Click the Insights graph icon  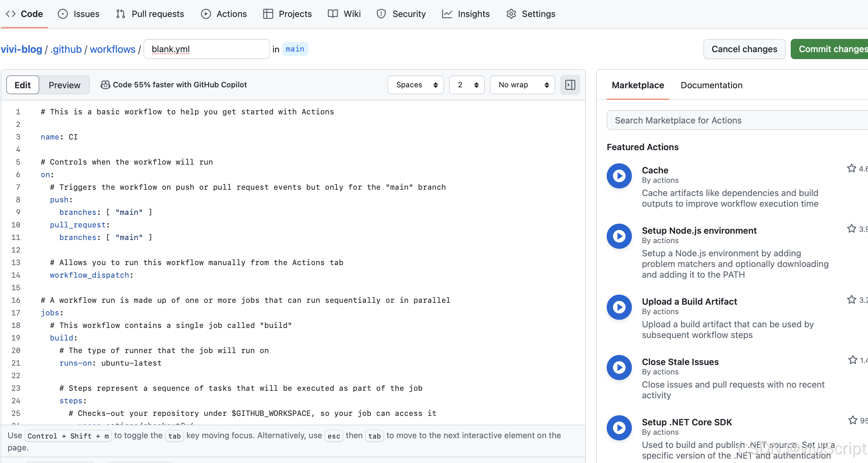coord(447,14)
